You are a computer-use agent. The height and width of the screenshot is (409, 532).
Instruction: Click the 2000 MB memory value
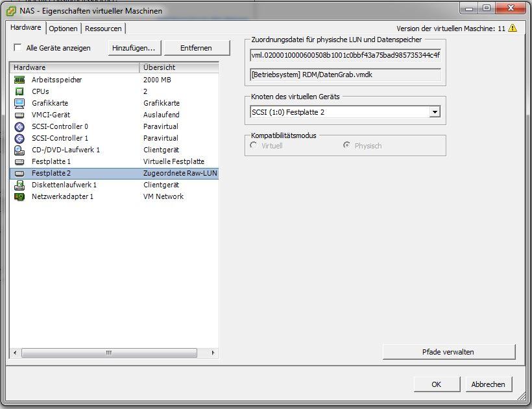tap(157, 80)
